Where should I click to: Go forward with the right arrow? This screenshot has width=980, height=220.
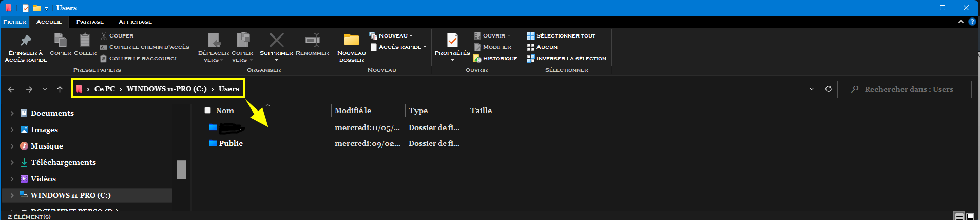(29, 89)
